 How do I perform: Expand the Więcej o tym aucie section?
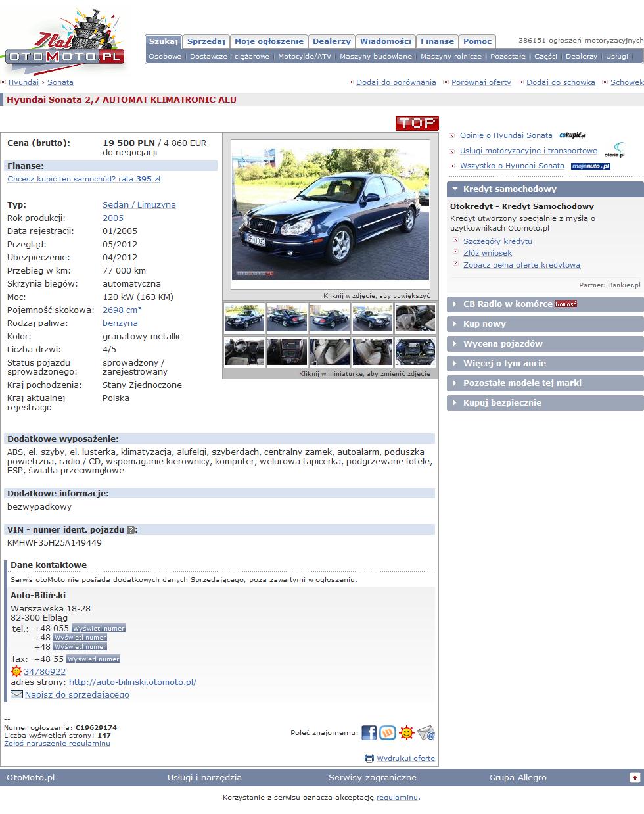pyautogui.click(x=545, y=363)
